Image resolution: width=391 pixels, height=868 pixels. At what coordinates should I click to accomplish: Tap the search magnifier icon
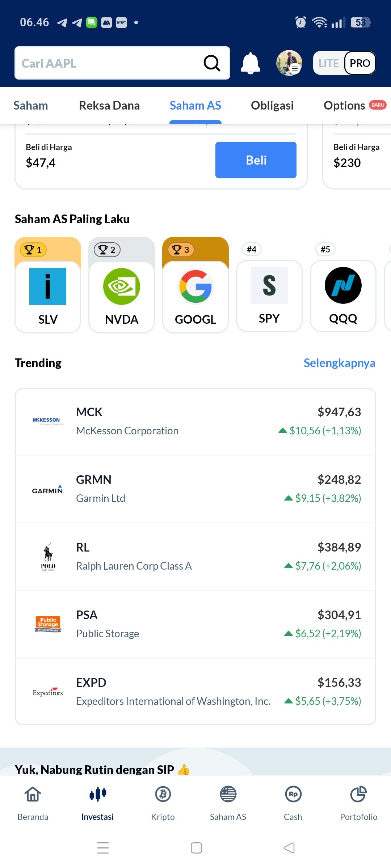[212, 63]
